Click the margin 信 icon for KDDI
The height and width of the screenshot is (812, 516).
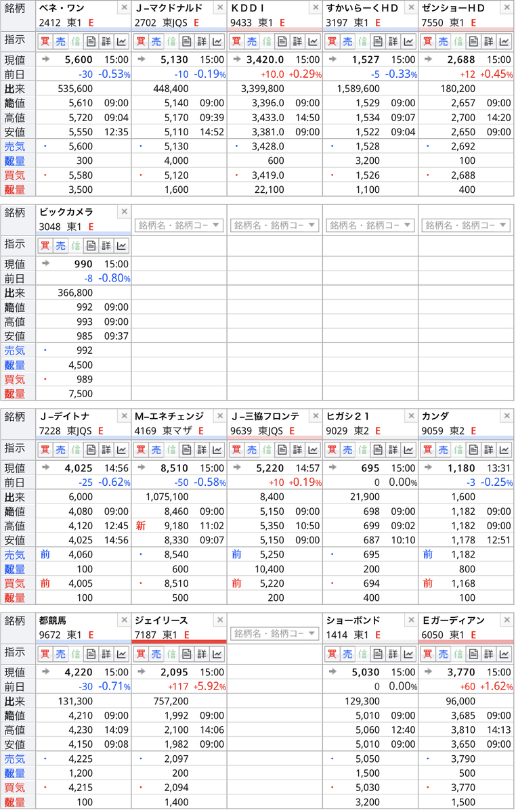(x=267, y=41)
